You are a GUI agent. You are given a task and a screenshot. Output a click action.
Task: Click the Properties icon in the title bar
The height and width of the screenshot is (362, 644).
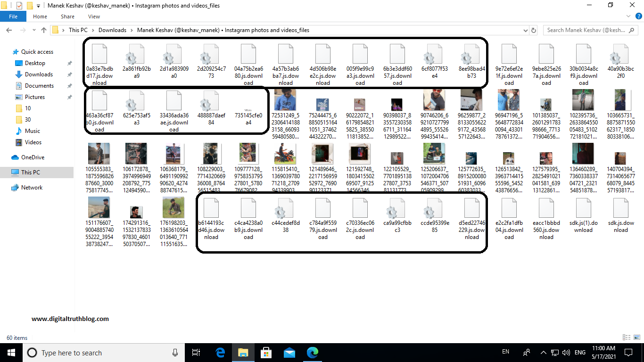tap(19, 6)
